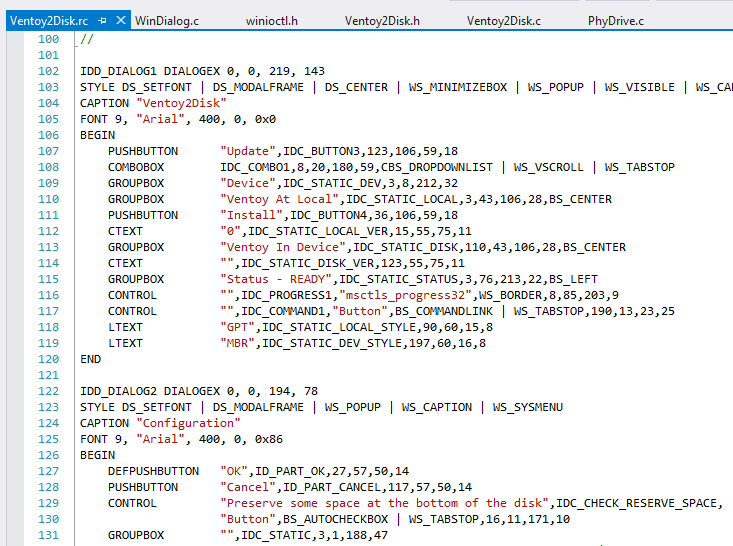Click the "Update" button string
This screenshot has height=546, width=733.
pyautogui.click(x=248, y=151)
